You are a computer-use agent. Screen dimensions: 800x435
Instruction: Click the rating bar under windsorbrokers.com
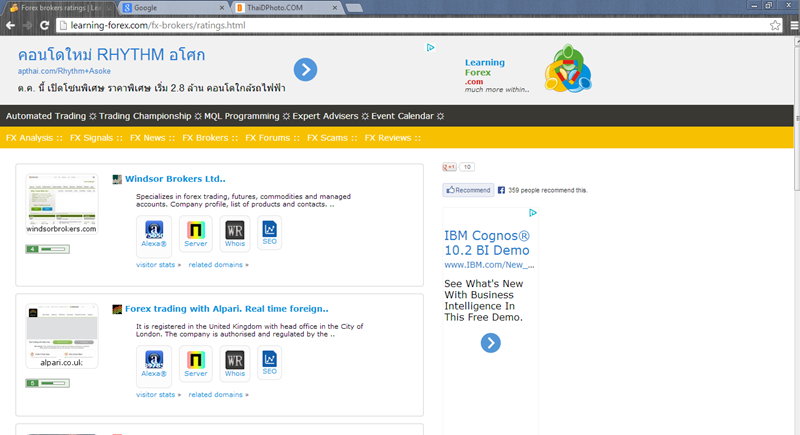click(x=47, y=249)
